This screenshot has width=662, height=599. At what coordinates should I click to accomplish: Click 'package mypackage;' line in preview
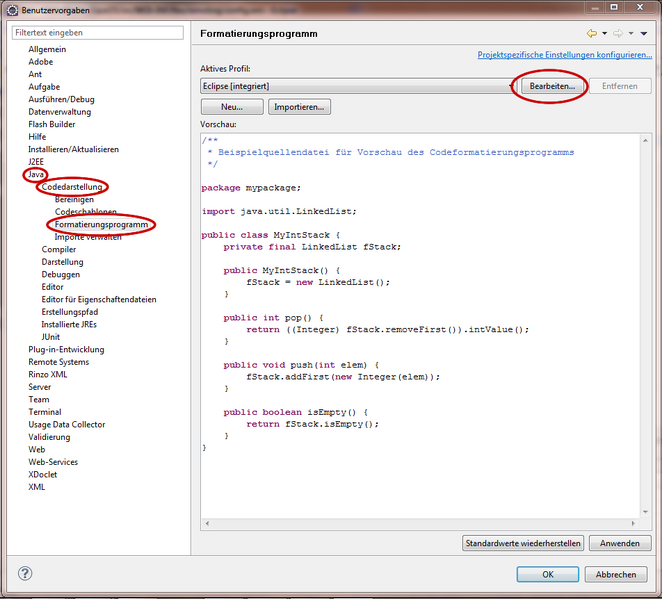click(x=251, y=188)
